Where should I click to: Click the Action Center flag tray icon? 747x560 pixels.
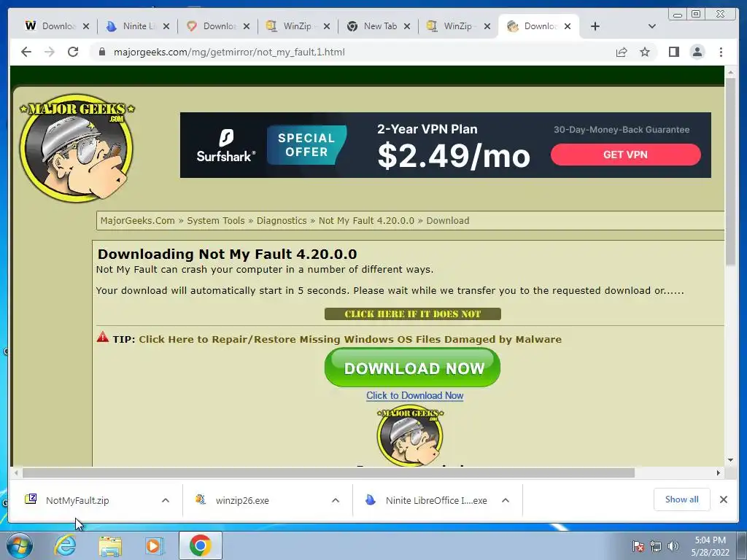pyautogui.click(x=638, y=547)
